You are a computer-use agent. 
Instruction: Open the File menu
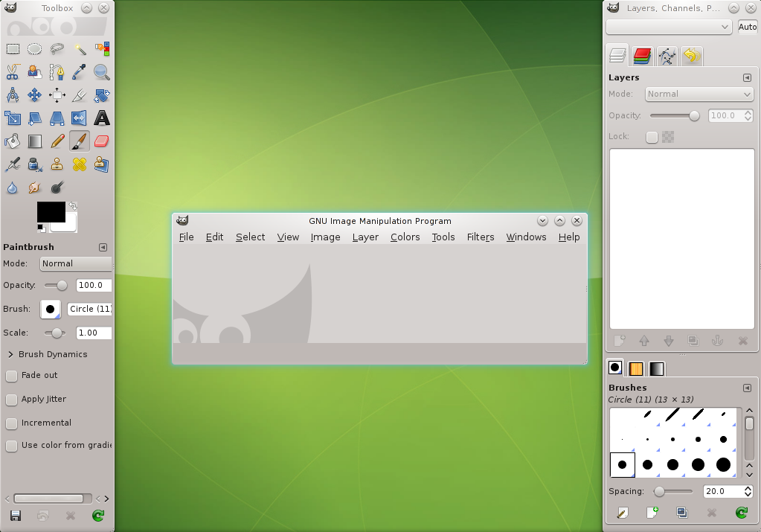(x=187, y=237)
